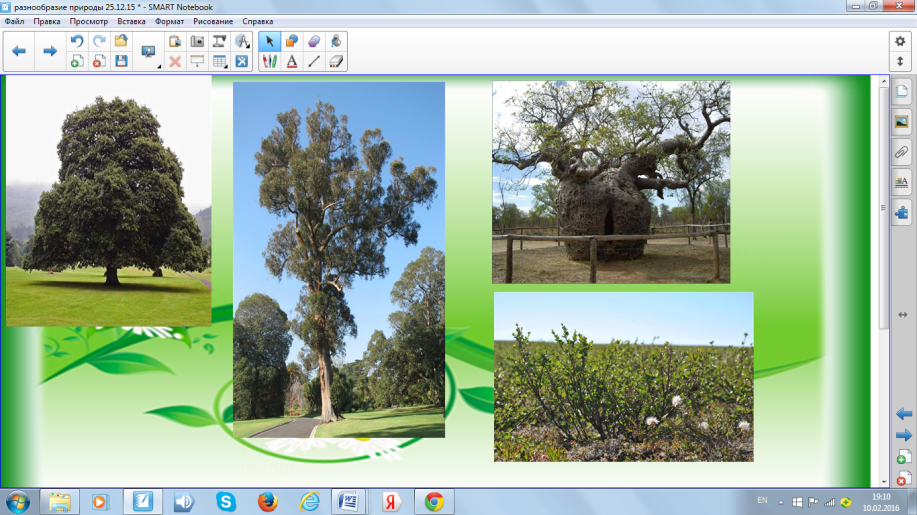The height and width of the screenshot is (515, 917).
Task: Save the file with floppy disk icon
Action: 121,61
